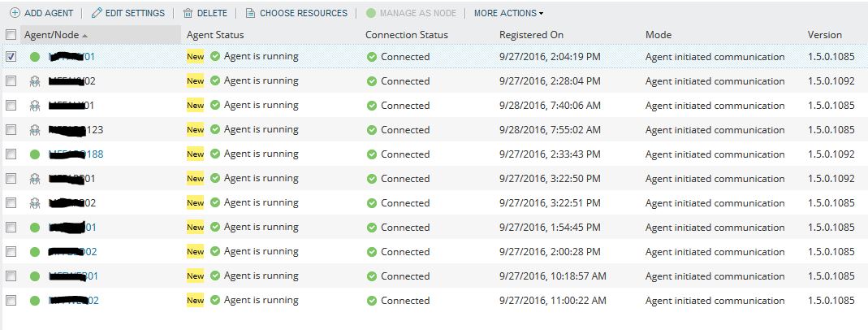Click the pencil icon beside Edit Settings

(97, 13)
